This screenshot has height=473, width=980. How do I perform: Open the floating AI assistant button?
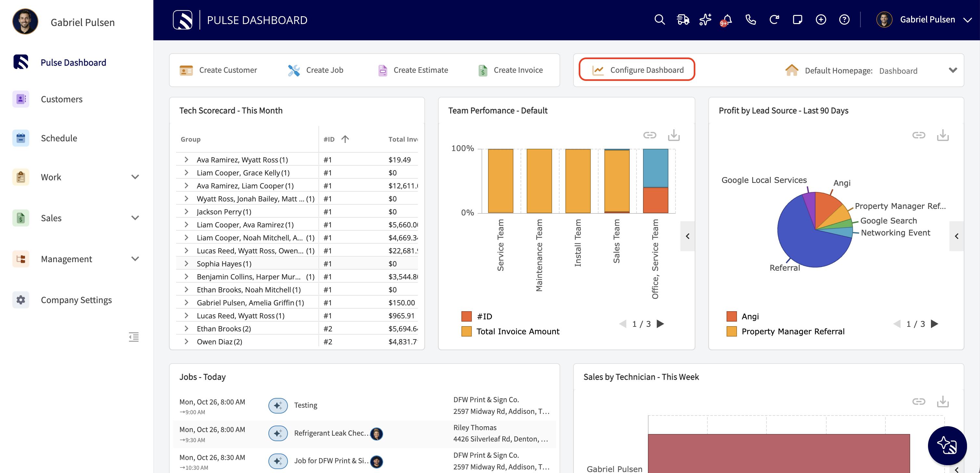947,446
